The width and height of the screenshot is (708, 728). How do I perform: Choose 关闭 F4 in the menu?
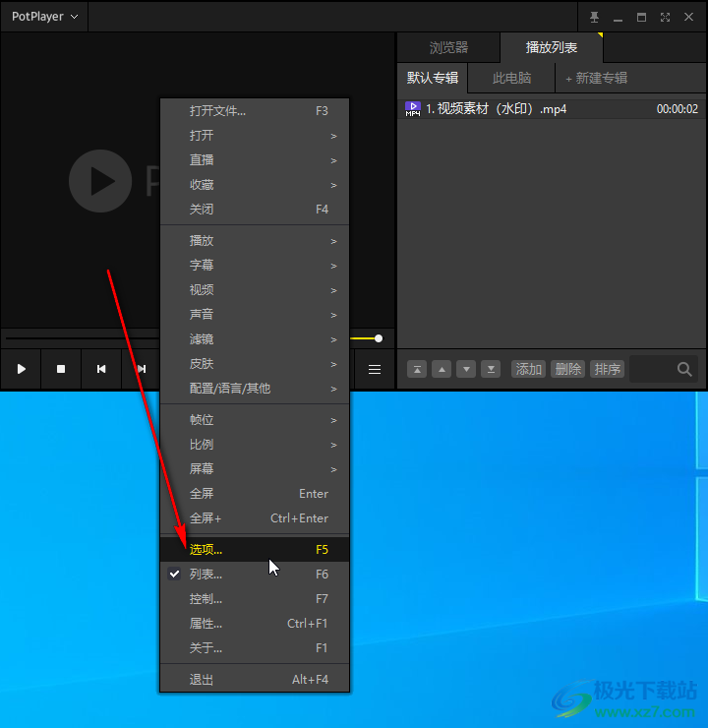pyautogui.click(x=255, y=210)
